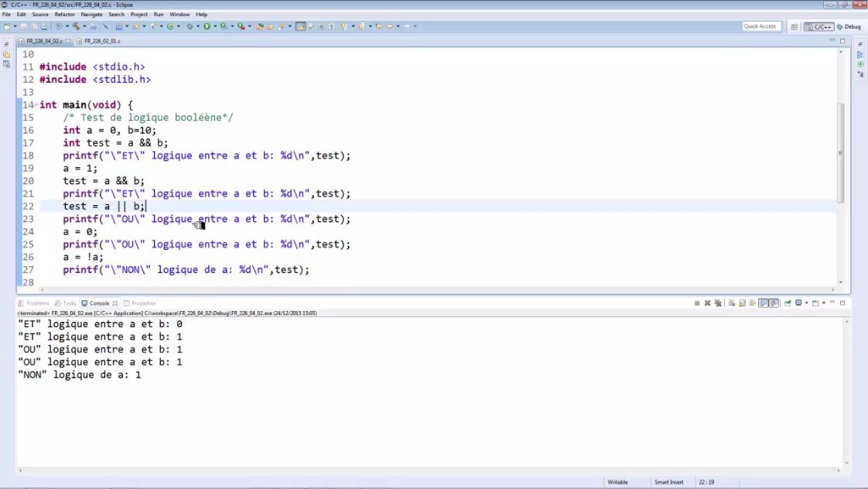Viewport: 868px width, 489px height.
Task: Open the Open Perspective icon beside Quick Access
Action: [794, 26]
